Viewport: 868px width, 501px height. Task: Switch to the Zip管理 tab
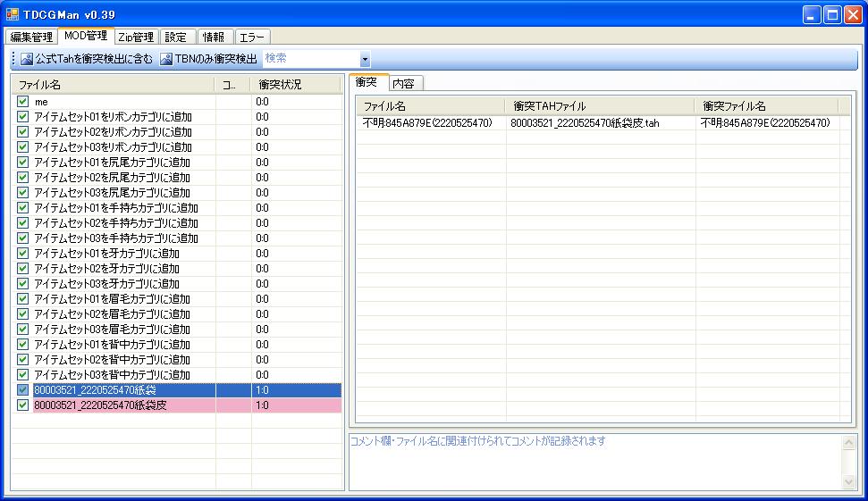click(136, 37)
